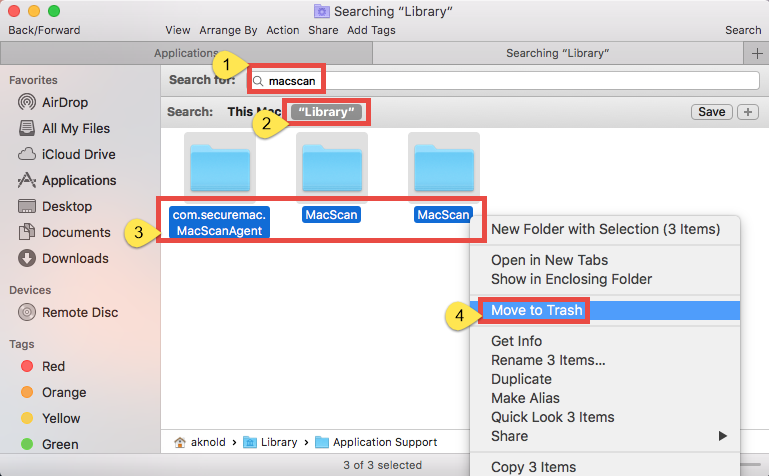Switch to Searching "Library" tab
The width and height of the screenshot is (769, 476).
pyautogui.click(x=558, y=53)
